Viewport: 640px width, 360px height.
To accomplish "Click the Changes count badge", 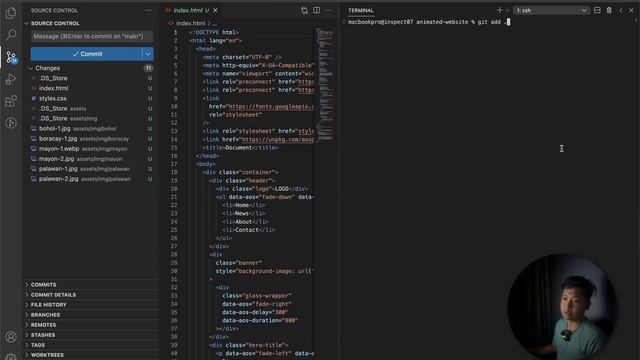I will 148,68.
